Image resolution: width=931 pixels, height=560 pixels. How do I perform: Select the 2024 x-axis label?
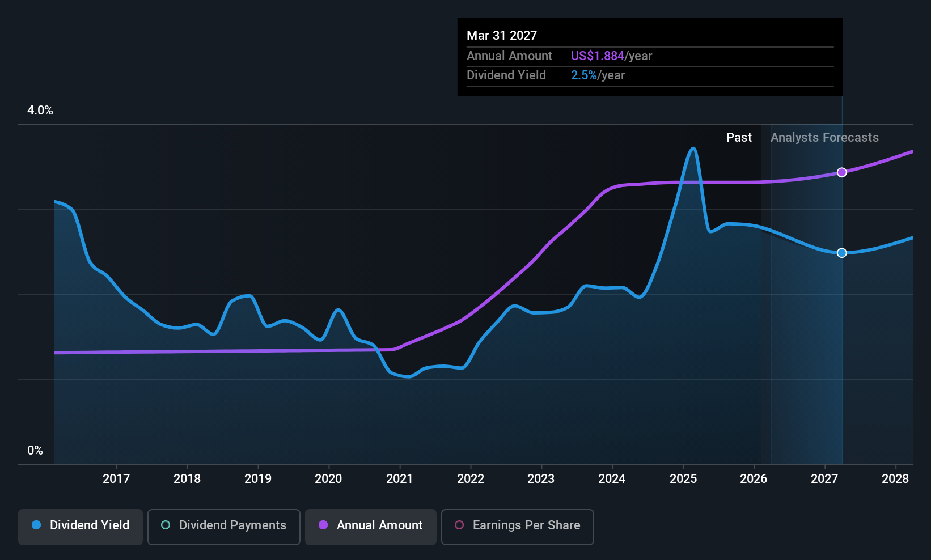[x=612, y=479]
